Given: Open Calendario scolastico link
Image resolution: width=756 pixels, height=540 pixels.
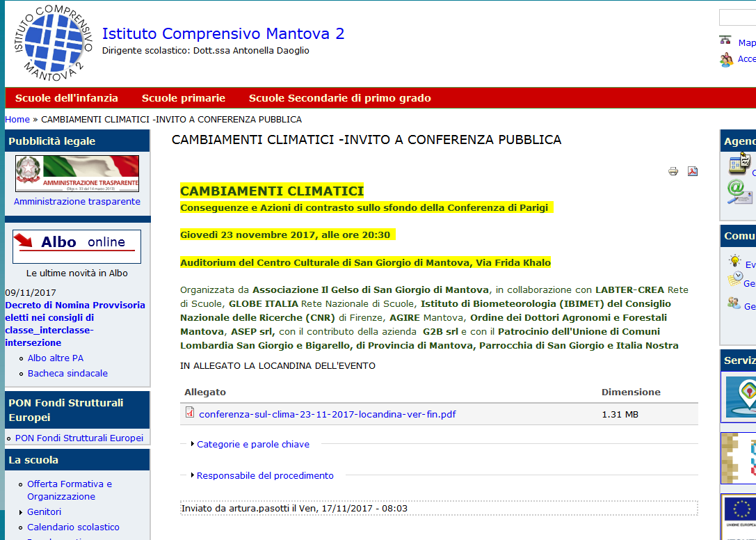Looking at the screenshot, I should tap(73, 527).
